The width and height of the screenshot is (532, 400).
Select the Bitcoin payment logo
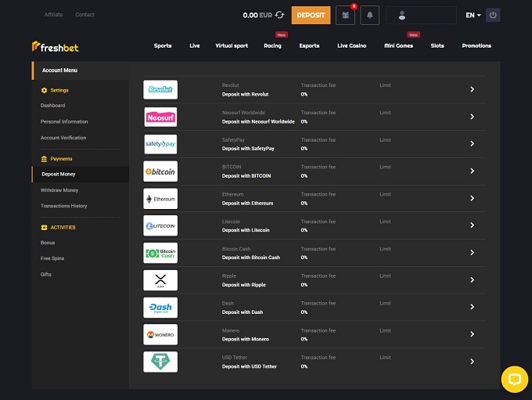click(x=160, y=171)
